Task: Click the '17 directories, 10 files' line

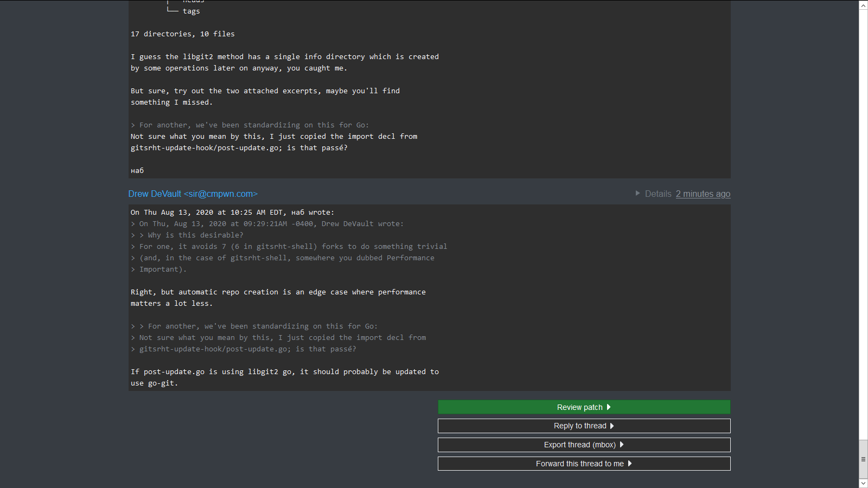Action: (182, 34)
